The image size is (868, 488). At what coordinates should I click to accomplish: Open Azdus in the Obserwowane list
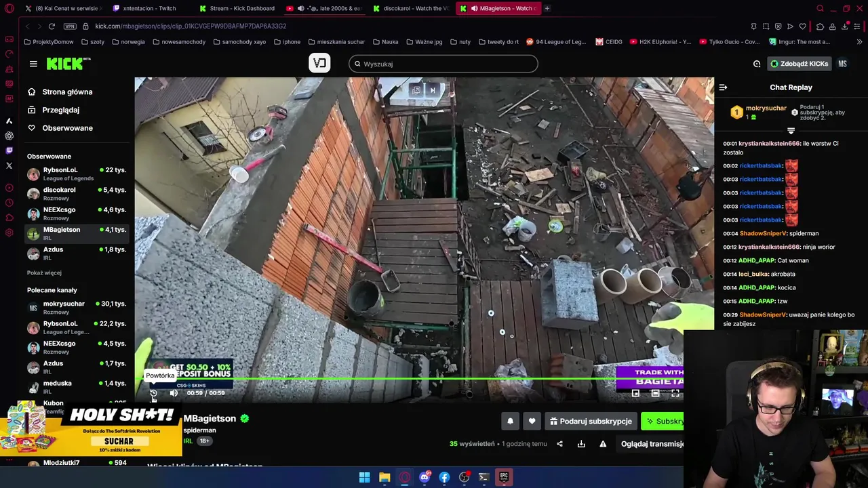[76, 253]
